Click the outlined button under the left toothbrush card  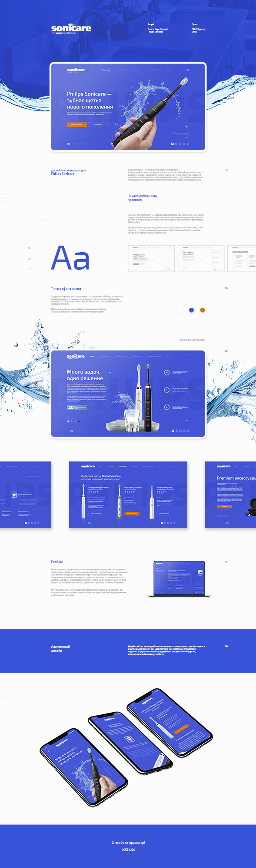tap(96, 513)
